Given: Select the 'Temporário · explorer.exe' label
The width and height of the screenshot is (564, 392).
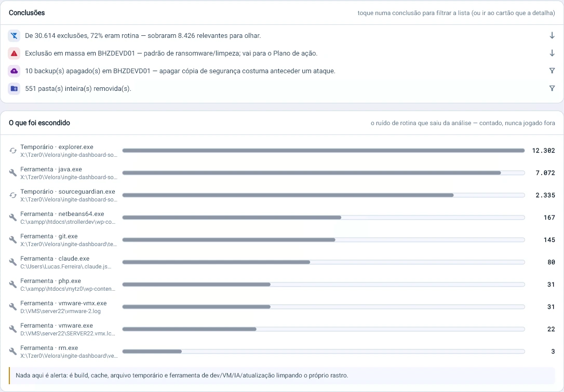Looking at the screenshot, I should point(57,147).
